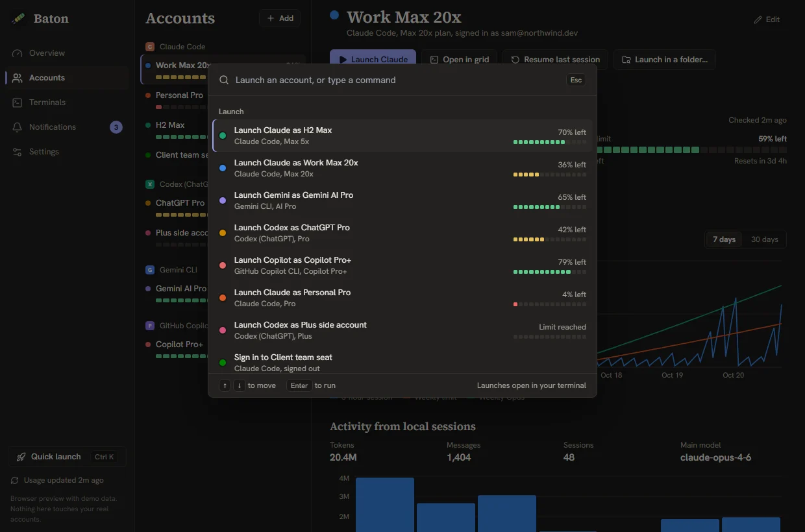The width and height of the screenshot is (805, 532).
Task: Click the Overview gauge icon
Action: (18, 53)
